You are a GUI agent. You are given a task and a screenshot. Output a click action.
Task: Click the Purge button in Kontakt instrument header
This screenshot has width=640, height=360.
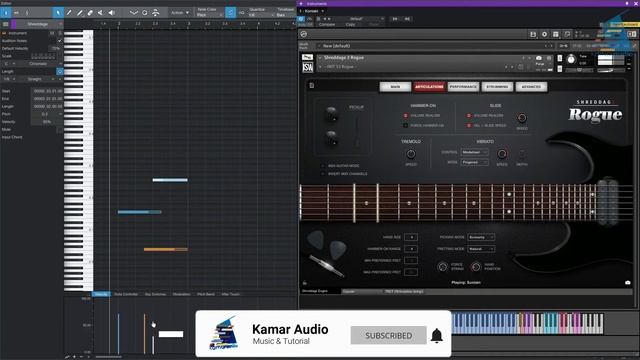point(540,64)
